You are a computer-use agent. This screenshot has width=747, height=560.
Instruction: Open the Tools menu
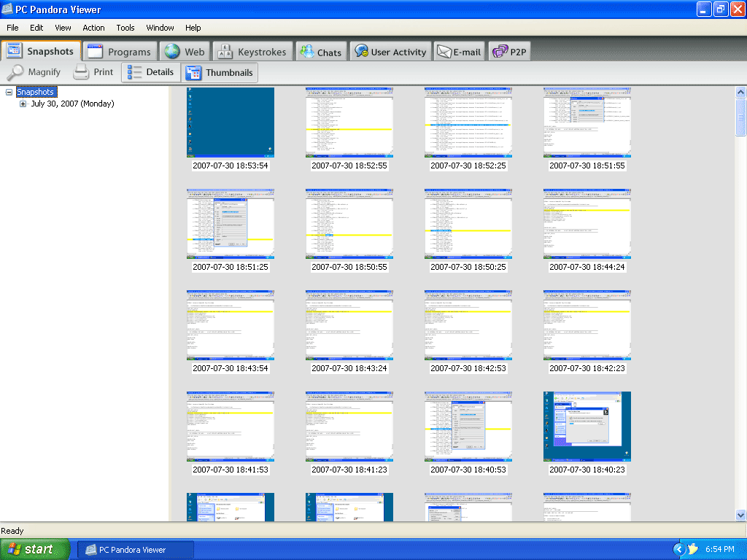point(125,28)
